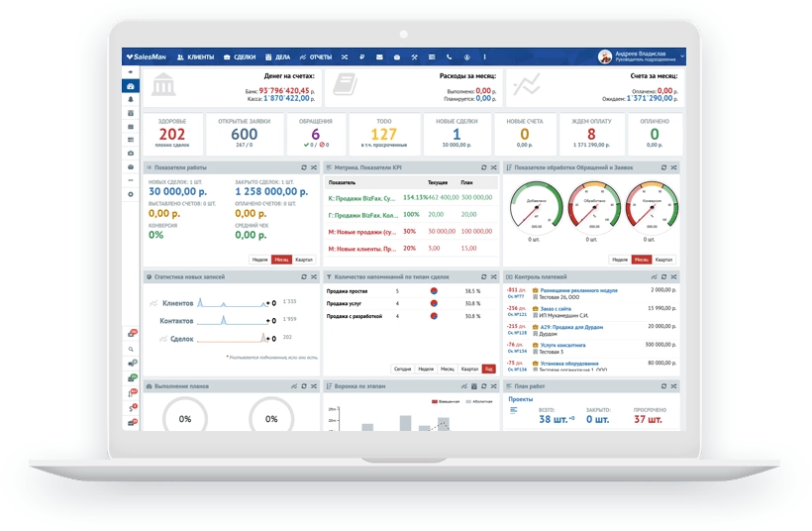The height and width of the screenshot is (531, 812).
Task: Click the list icon in top navigation bar
Action: click(432, 57)
